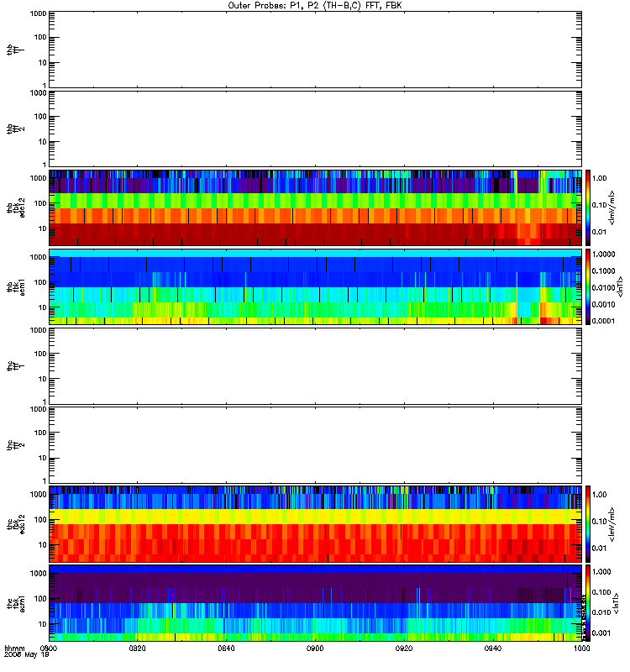Image resolution: width=630 pixels, height=672 pixels.
Task: Click inside the thc fbk scm1 spectrogram
Action: (x=315, y=603)
